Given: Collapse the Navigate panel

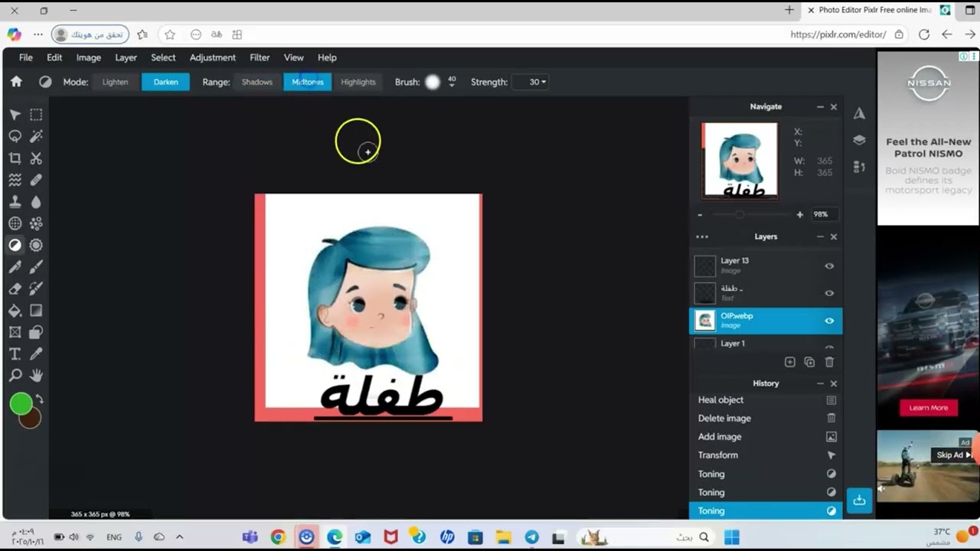Looking at the screenshot, I should pyautogui.click(x=820, y=107).
